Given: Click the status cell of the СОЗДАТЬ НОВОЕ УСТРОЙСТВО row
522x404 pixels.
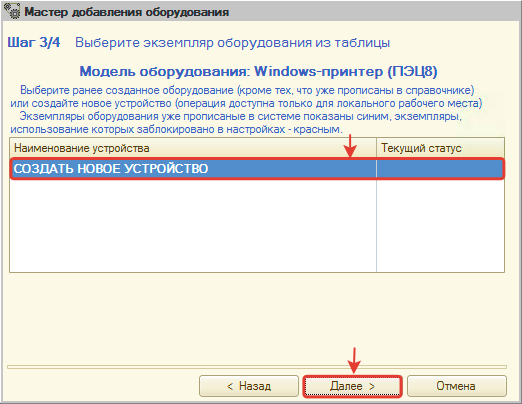Looking at the screenshot, I should (440, 169).
